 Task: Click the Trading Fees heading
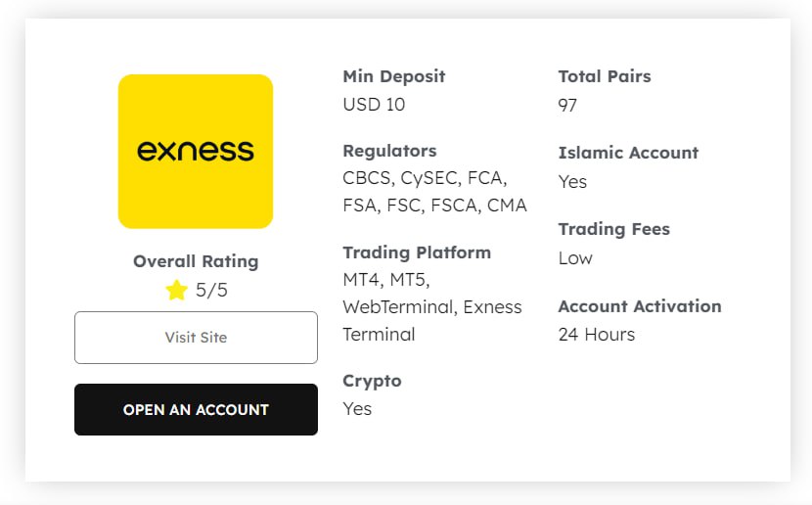click(613, 229)
